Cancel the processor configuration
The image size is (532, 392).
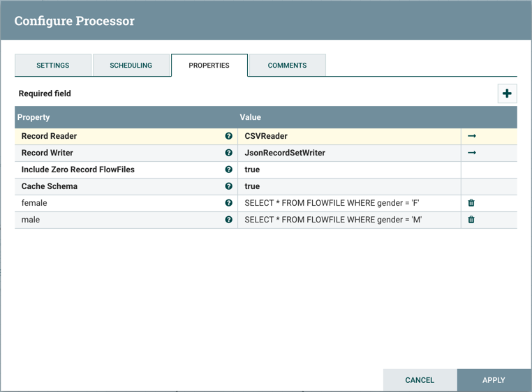pos(420,380)
